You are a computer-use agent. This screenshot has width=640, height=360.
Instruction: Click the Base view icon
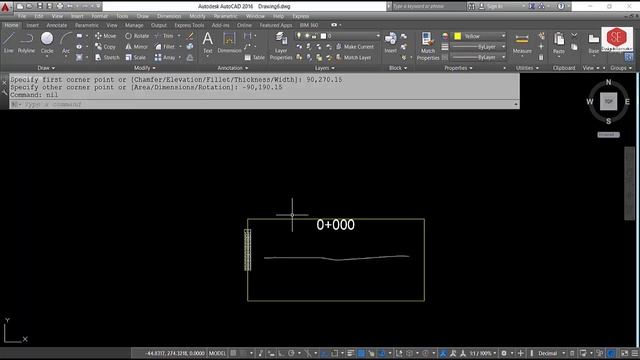593,44
